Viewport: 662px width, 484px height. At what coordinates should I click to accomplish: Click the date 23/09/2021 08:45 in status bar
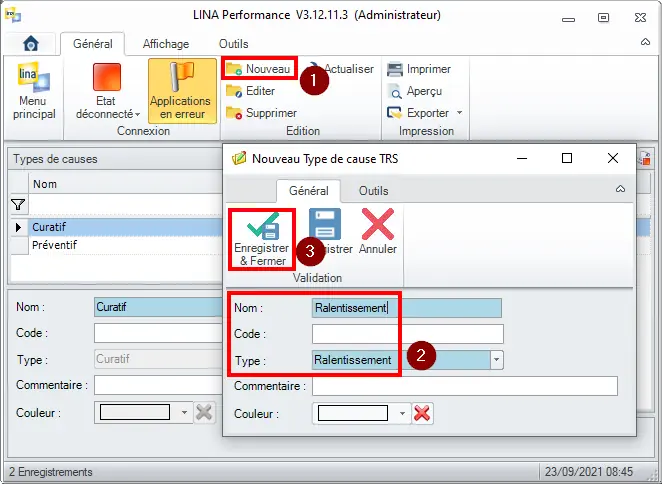[589, 472]
